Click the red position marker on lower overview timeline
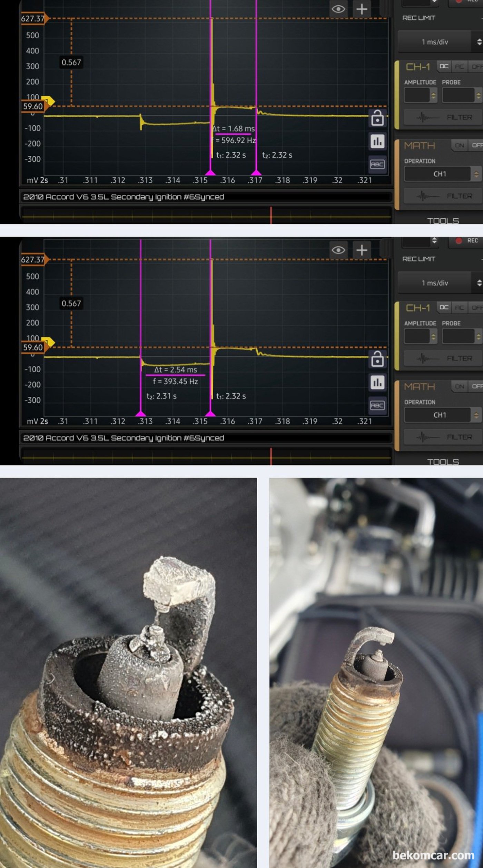This screenshot has width=483, height=868. 271,456
